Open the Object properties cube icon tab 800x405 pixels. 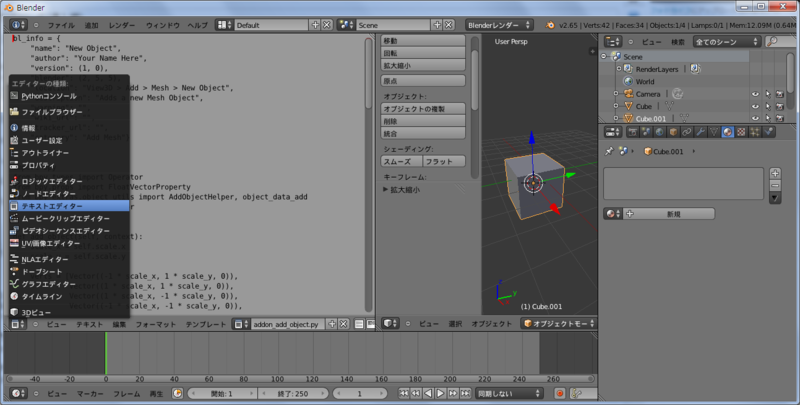pos(673,132)
